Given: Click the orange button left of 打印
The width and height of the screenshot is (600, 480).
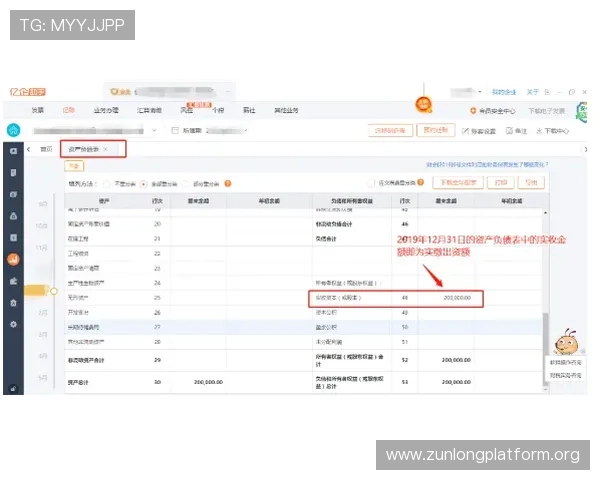Looking at the screenshot, I should [458, 183].
